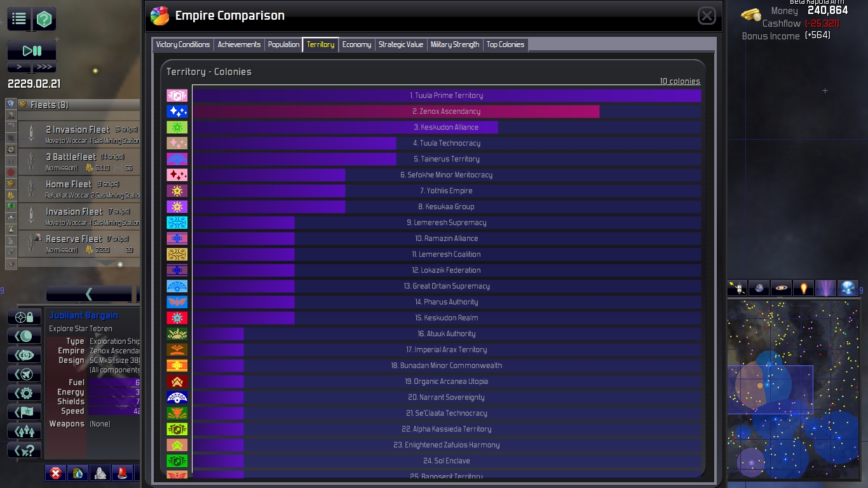Click the '4. Tuula Technocracy' bar label
The image size is (868, 488).
pos(447,143)
